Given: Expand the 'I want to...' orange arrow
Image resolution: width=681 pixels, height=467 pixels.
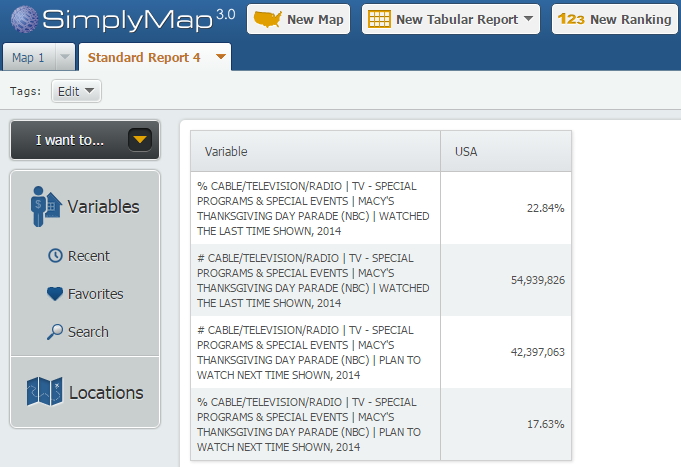Looking at the screenshot, I should coord(140,140).
